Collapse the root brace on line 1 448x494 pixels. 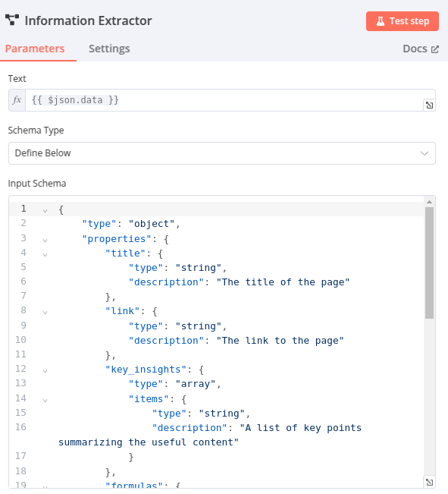pyautogui.click(x=45, y=211)
